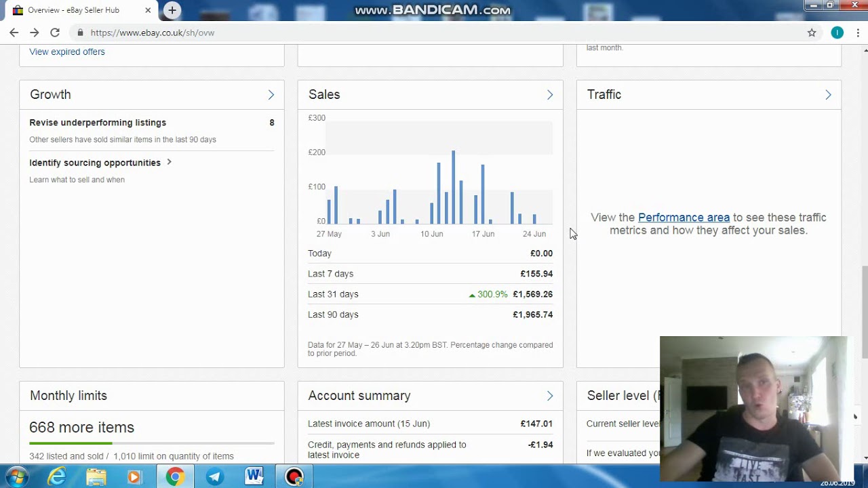The height and width of the screenshot is (488, 868).
Task: Switch to Chrome in the taskbar
Action: click(175, 477)
